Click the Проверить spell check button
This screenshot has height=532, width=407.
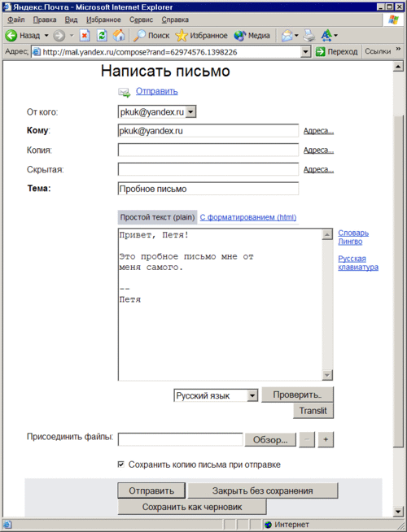coord(297,395)
